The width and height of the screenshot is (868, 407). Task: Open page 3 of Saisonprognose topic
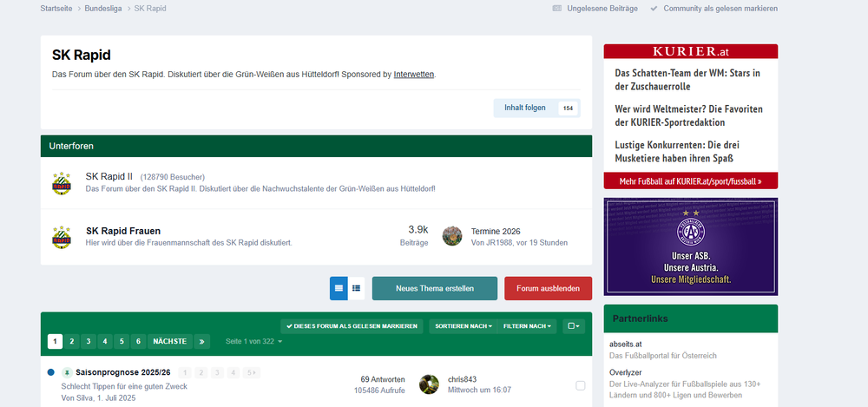click(x=218, y=372)
